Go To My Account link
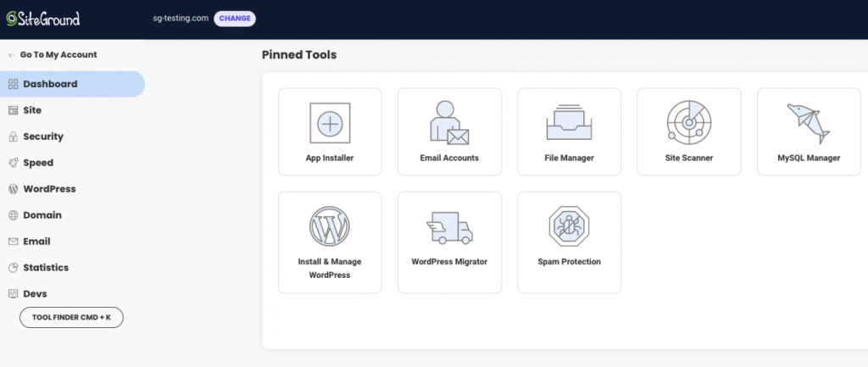The height and width of the screenshot is (367, 868). pyautogui.click(x=58, y=55)
